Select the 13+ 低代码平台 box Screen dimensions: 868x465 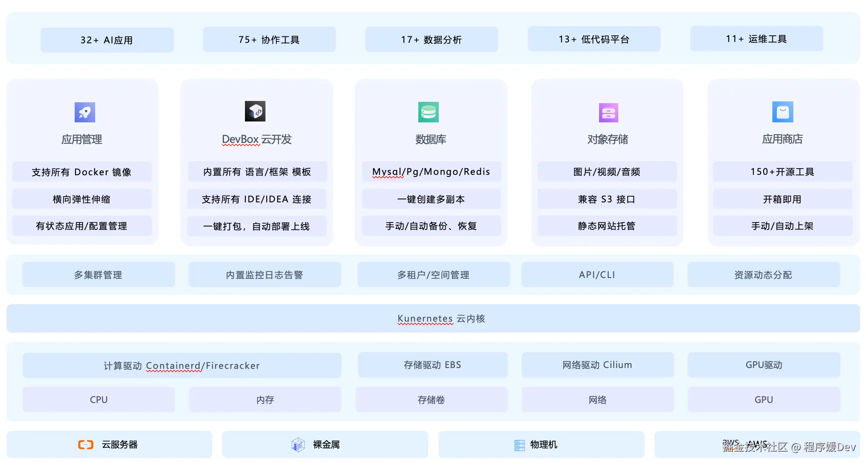[x=594, y=39]
